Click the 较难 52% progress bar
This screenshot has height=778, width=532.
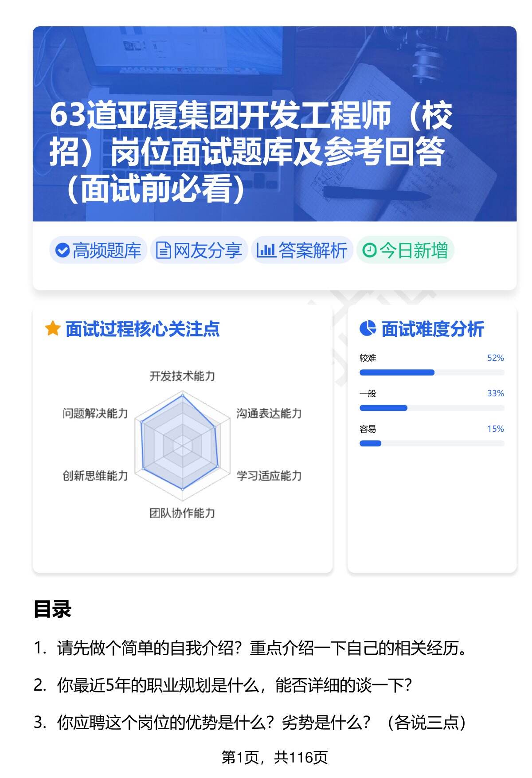431,372
